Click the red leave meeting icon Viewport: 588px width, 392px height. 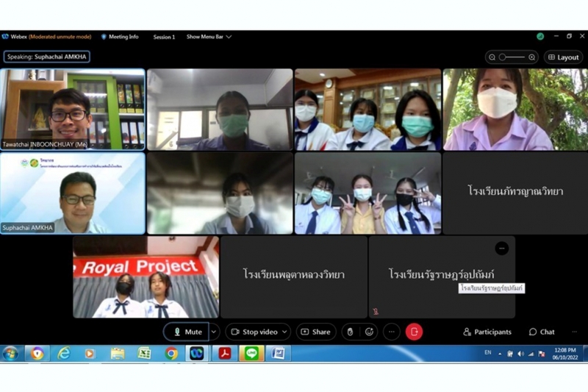tap(415, 332)
